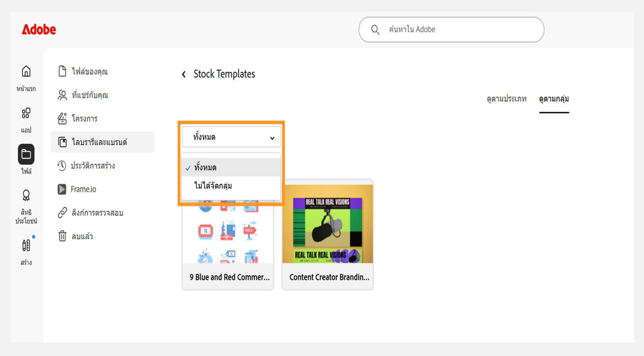Image resolution: width=644 pixels, height=356 pixels.
Task: Open Frame.io in the sidebar
Action: [x=103, y=189]
